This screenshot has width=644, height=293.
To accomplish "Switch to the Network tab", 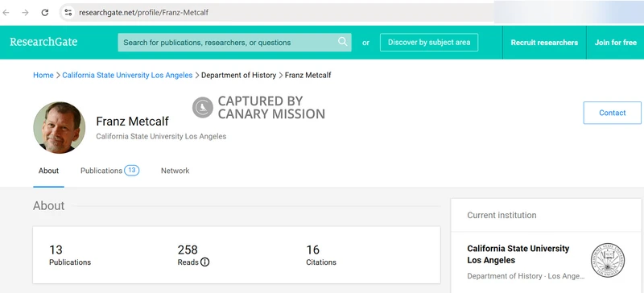I will pos(175,171).
